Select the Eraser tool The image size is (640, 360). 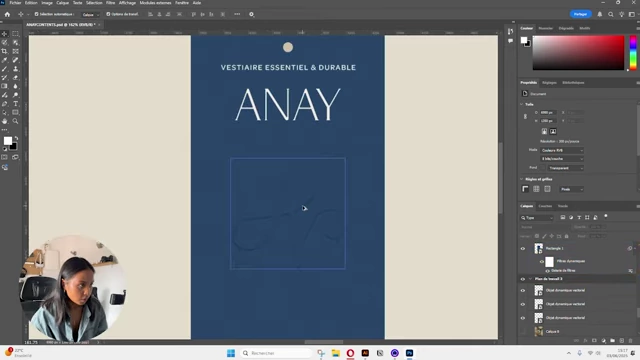pyautogui.click(x=16, y=78)
